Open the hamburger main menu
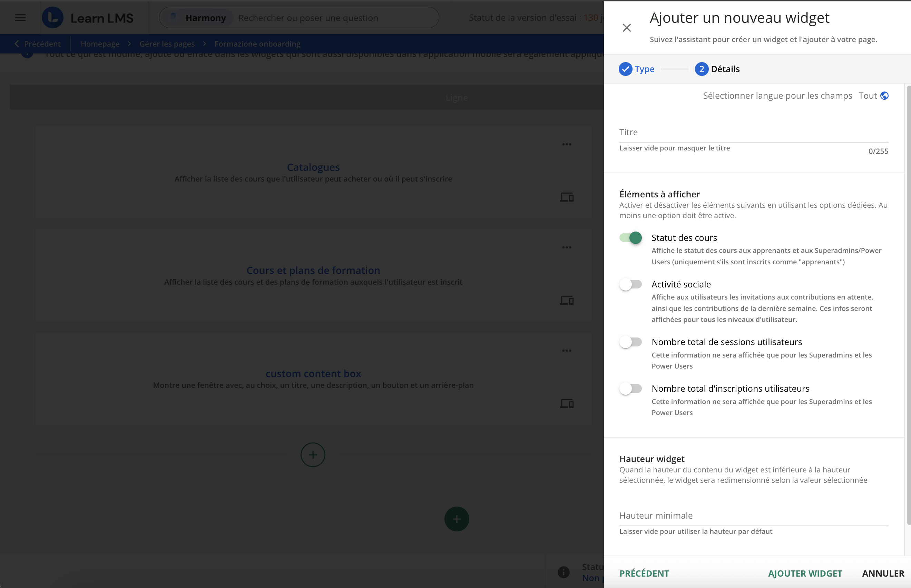Image resolution: width=911 pixels, height=588 pixels. pyautogui.click(x=20, y=18)
